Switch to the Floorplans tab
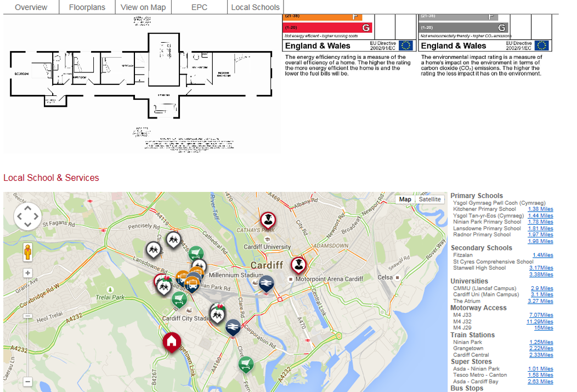The height and width of the screenshot is (392, 577). [x=87, y=7]
